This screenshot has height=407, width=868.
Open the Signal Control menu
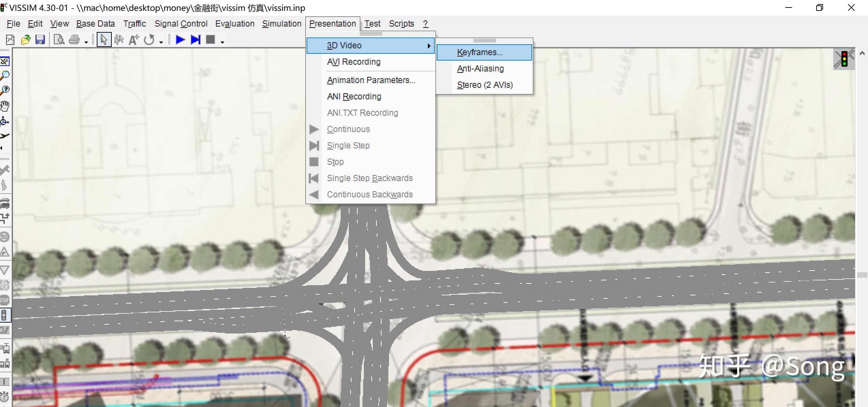click(181, 24)
